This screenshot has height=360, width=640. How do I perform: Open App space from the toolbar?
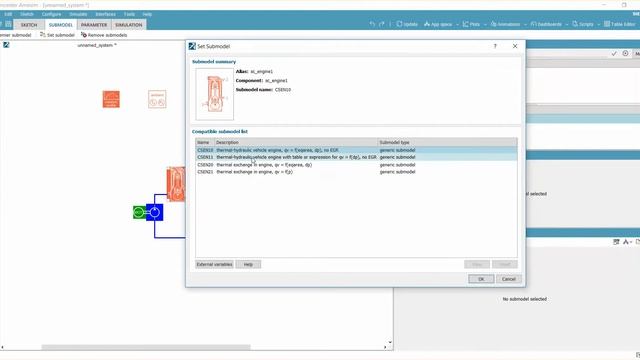coord(438,24)
